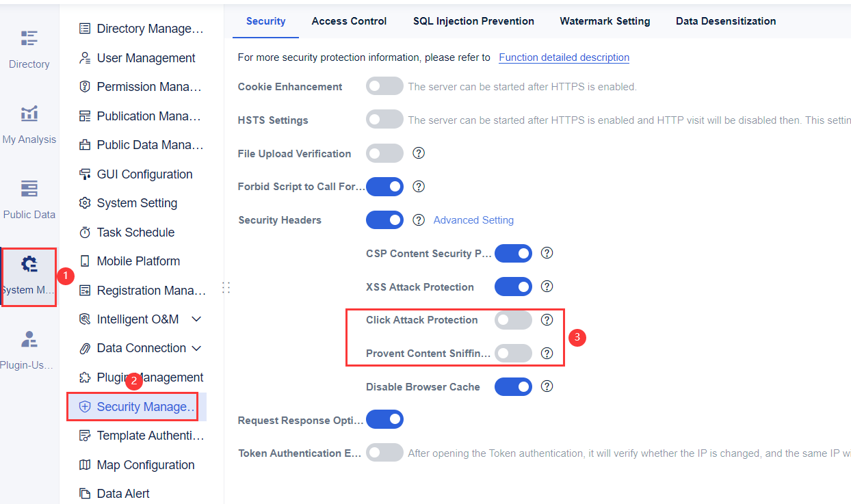Select Task Schedule in the sidebar
This screenshot has height=504, width=851.
135,232
